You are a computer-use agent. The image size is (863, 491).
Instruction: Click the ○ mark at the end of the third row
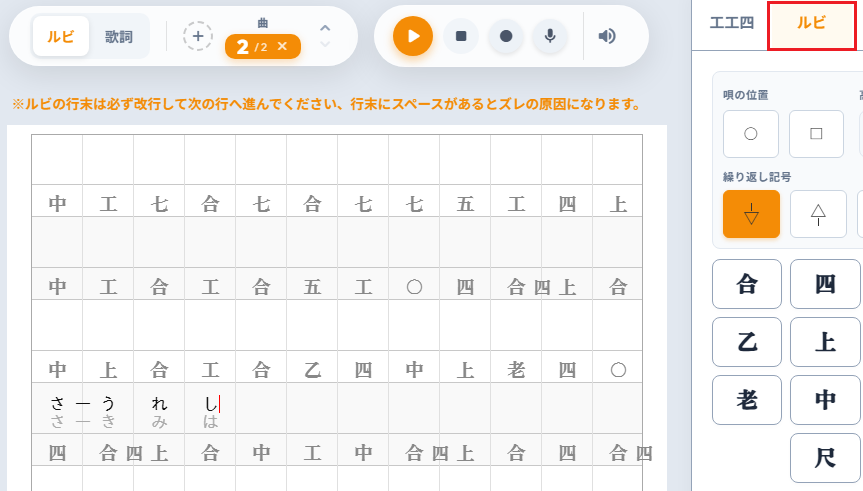tap(618, 370)
